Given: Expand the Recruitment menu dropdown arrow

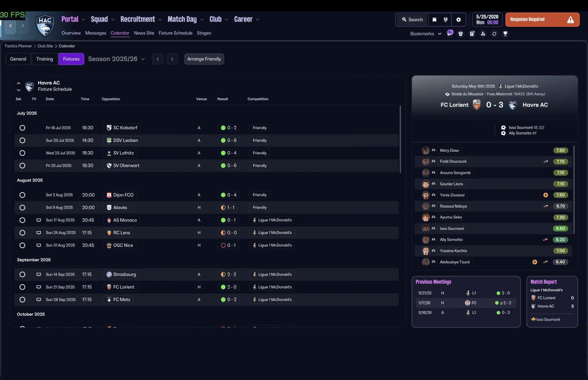Looking at the screenshot, I should [159, 20].
